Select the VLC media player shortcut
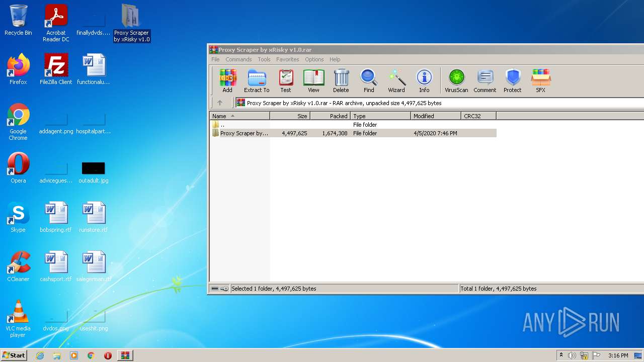This screenshot has height=362, width=644. (18, 319)
